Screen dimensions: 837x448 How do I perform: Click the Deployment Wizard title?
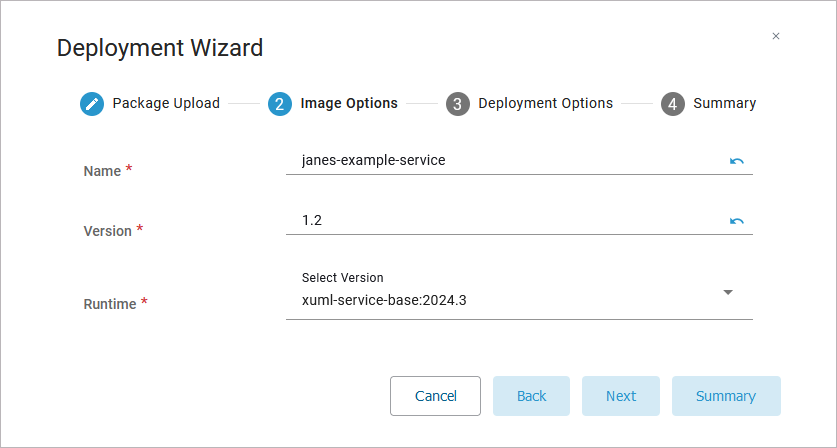click(x=160, y=47)
